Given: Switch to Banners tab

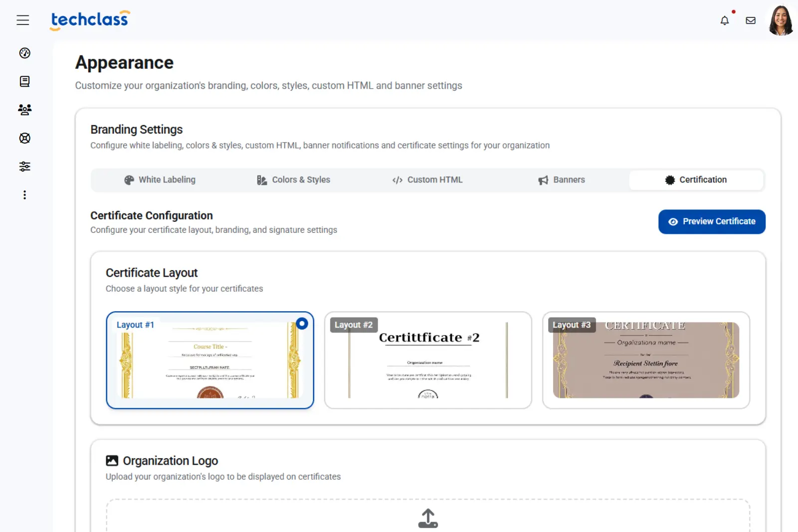Looking at the screenshot, I should (x=562, y=180).
